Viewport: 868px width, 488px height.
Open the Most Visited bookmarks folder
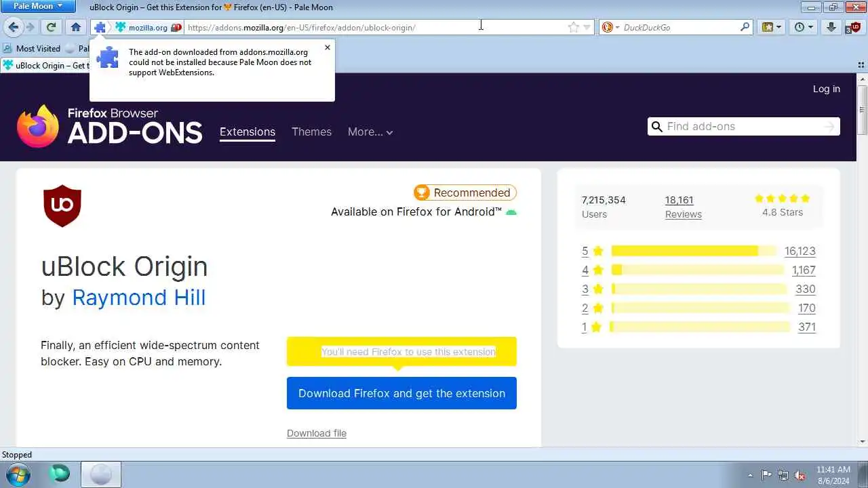pyautogui.click(x=32, y=48)
